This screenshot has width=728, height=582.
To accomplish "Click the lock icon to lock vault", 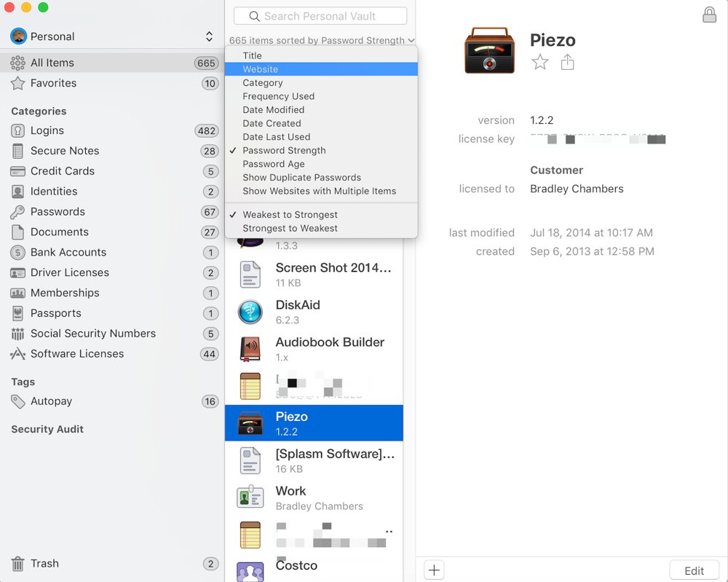I will (709, 15).
